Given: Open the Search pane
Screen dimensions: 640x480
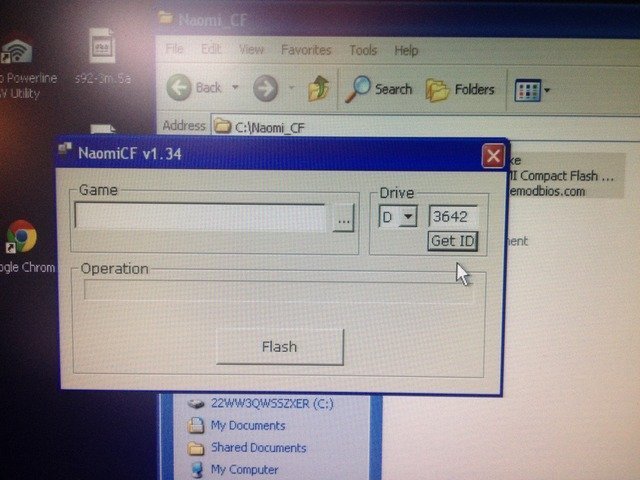Looking at the screenshot, I should pyautogui.click(x=379, y=89).
